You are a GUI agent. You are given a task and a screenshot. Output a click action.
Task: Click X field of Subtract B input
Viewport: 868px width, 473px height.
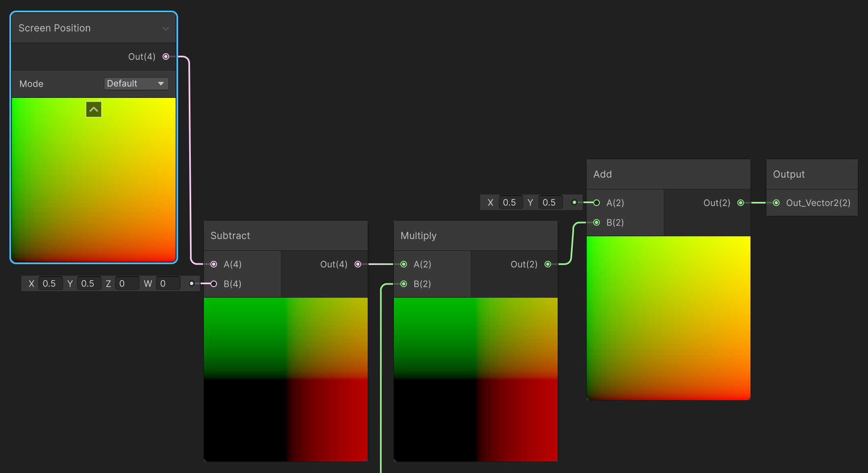coord(50,283)
